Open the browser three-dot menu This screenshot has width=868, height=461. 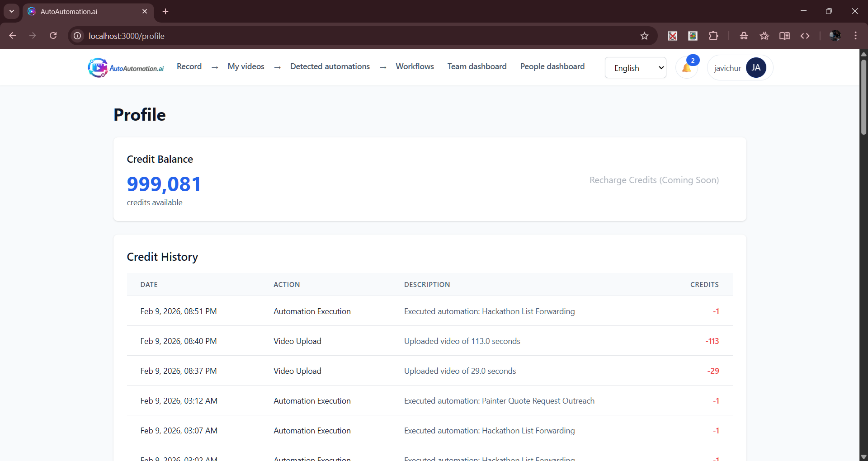pos(855,36)
